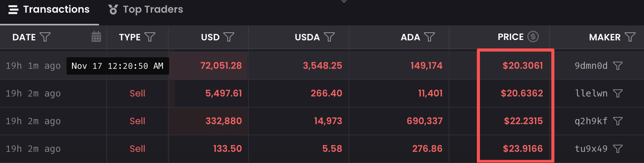644x163 pixels.
Task: Click the USDA column filter icon
Action: click(x=329, y=37)
